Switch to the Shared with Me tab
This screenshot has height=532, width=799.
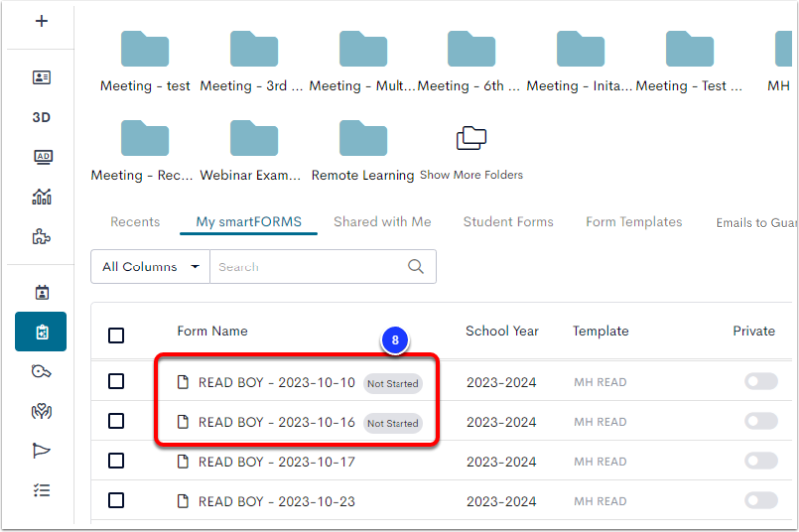383,222
